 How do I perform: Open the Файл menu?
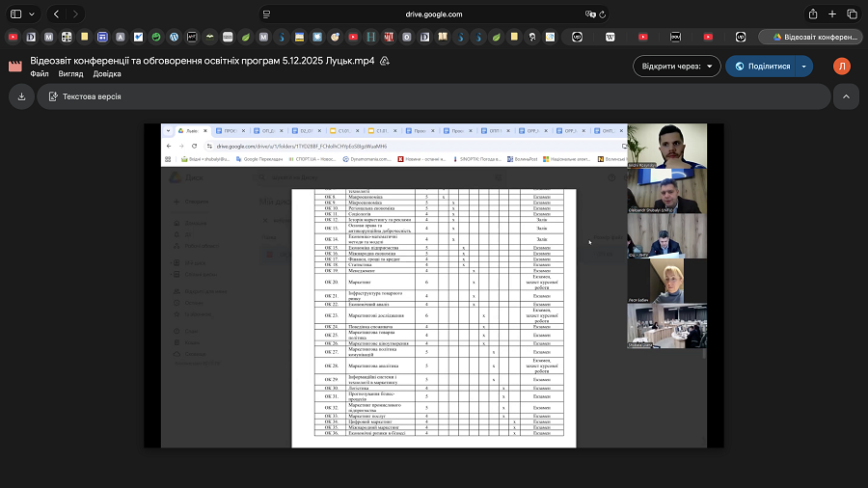[x=40, y=73]
